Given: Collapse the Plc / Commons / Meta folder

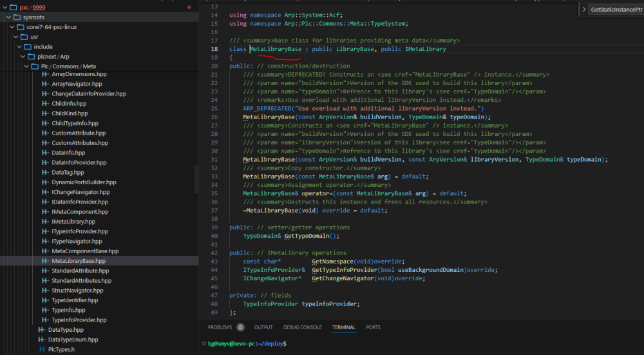Looking at the screenshot, I should click(27, 66).
